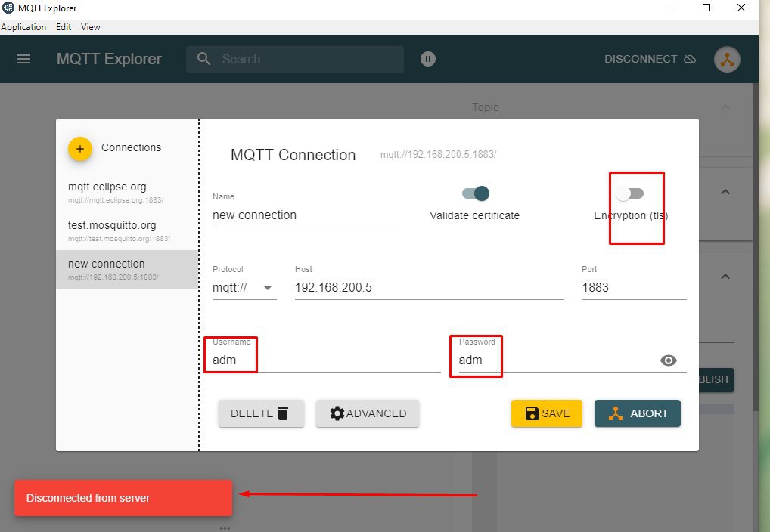
Task: Click the right-side vertical scrollbar
Action: click(756, 246)
